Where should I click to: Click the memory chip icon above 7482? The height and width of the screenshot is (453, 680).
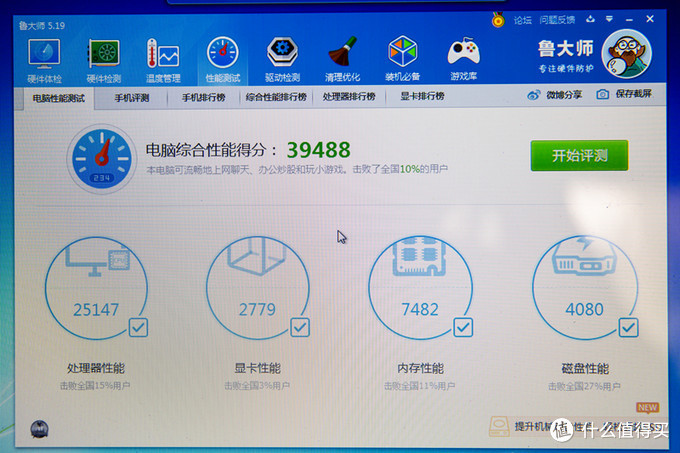[x=419, y=257]
